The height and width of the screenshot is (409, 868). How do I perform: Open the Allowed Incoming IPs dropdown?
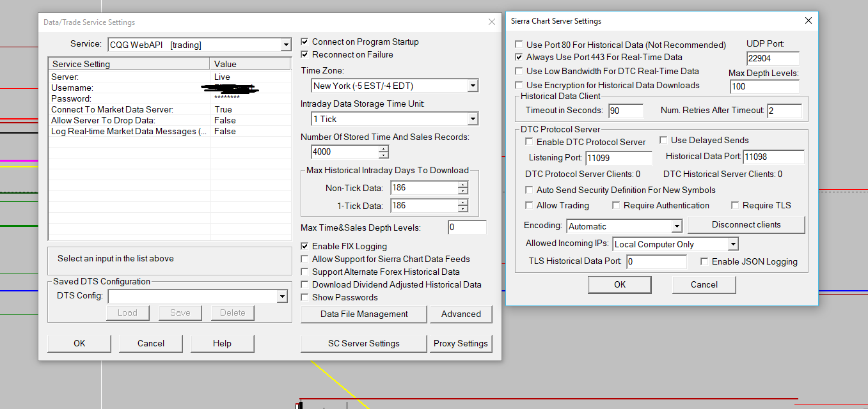tap(733, 244)
